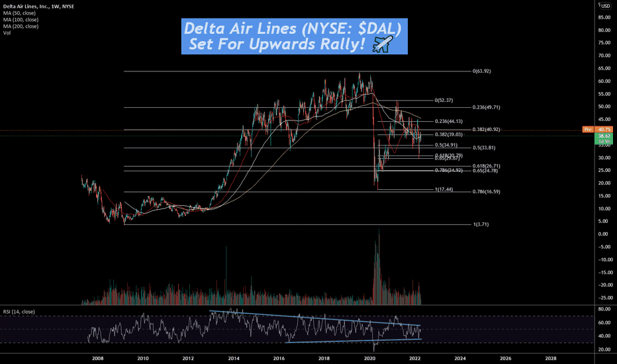Click the 2022 label on time axis
Viewport: 617px width, 364px height.
(414, 359)
